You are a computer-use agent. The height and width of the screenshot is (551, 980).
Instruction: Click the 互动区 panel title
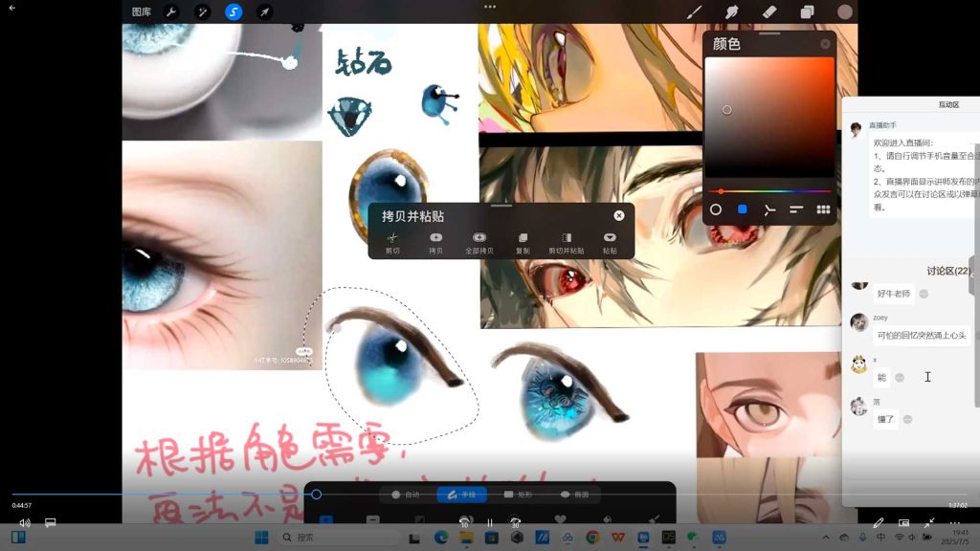[948, 105]
